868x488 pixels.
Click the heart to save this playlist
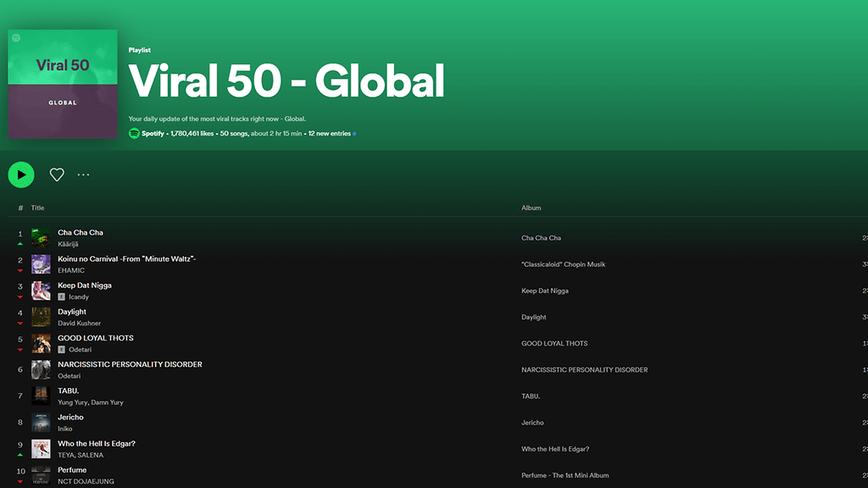pos(56,174)
